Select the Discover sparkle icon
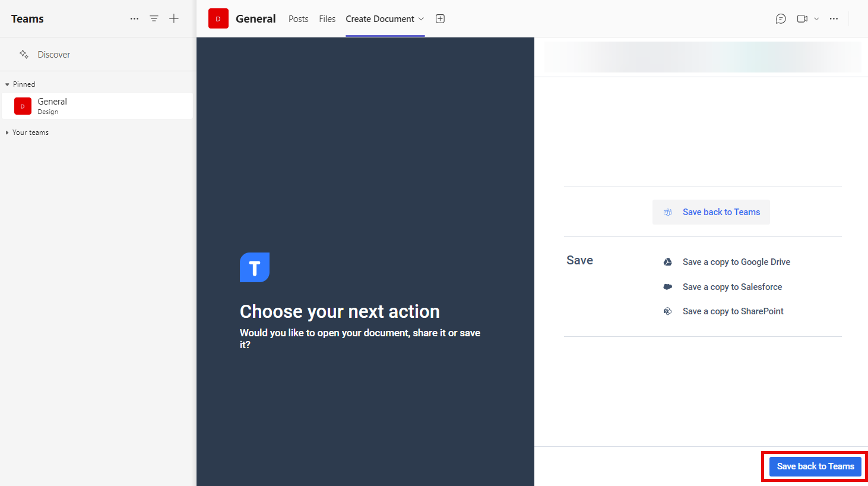The width and height of the screenshot is (868, 486). (x=24, y=54)
